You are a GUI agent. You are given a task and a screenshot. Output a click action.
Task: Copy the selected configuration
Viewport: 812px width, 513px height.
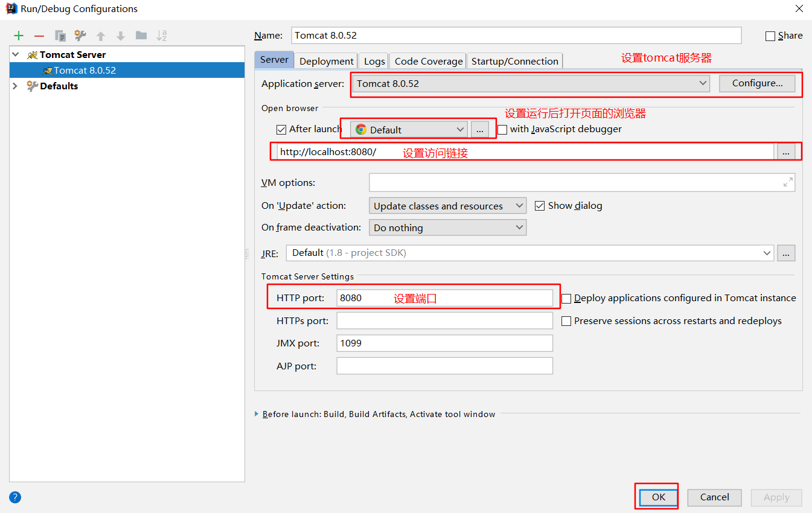[60, 36]
